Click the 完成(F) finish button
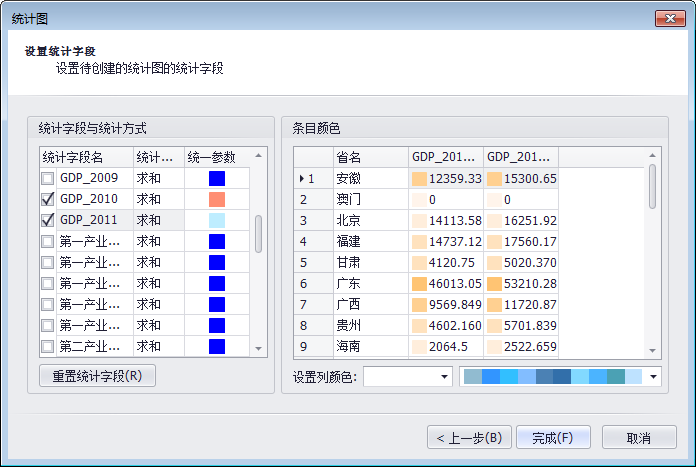This screenshot has height=467, width=696. click(x=553, y=438)
